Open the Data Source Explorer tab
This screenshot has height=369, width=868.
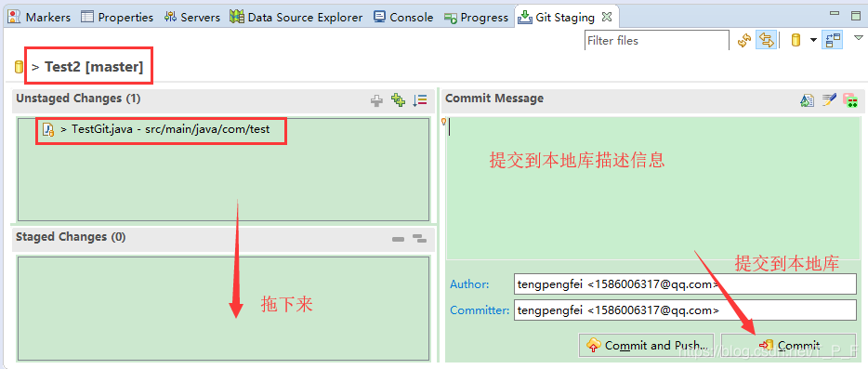coord(296,17)
